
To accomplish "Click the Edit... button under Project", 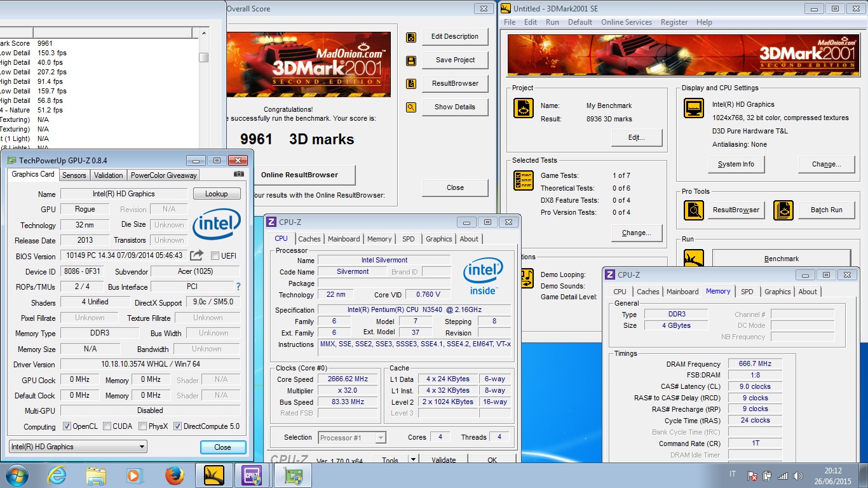I will (x=637, y=137).
